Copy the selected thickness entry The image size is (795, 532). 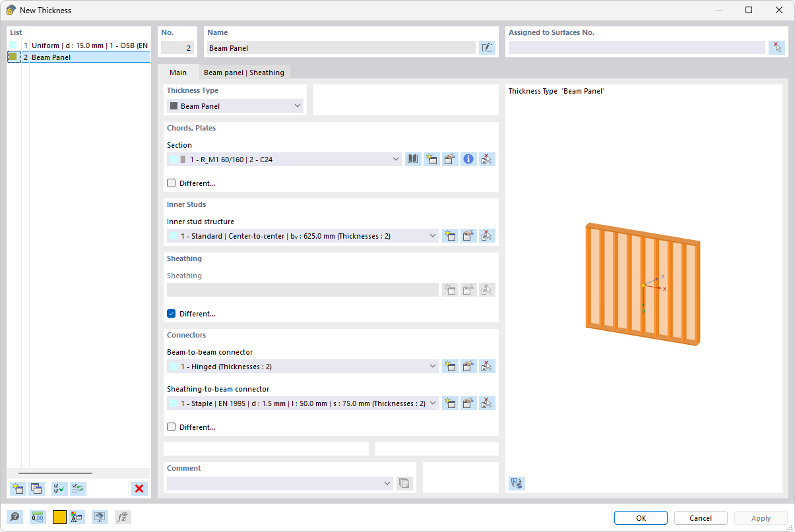(37, 488)
